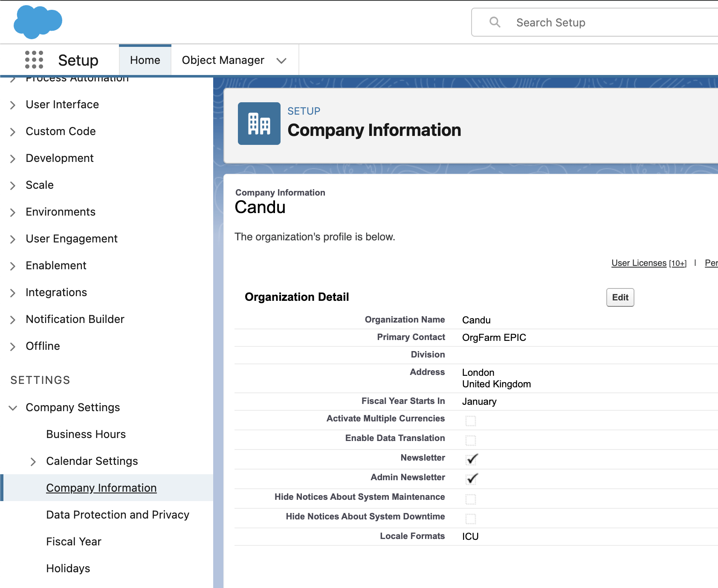
Task: Toggle Activate Multiple Currencies checkbox
Action: click(471, 421)
